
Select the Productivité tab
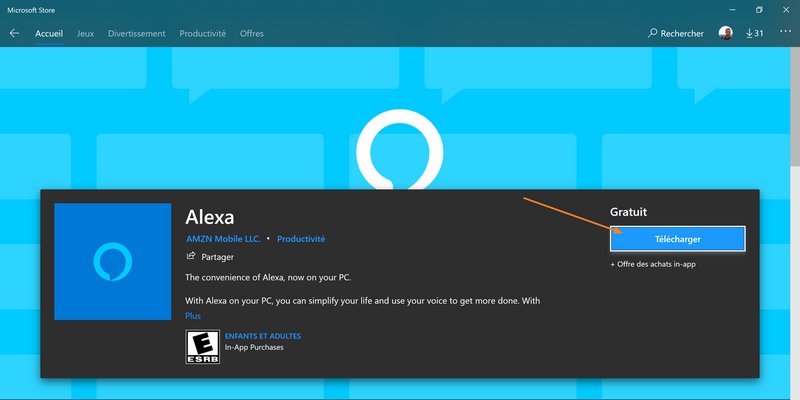(203, 34)
